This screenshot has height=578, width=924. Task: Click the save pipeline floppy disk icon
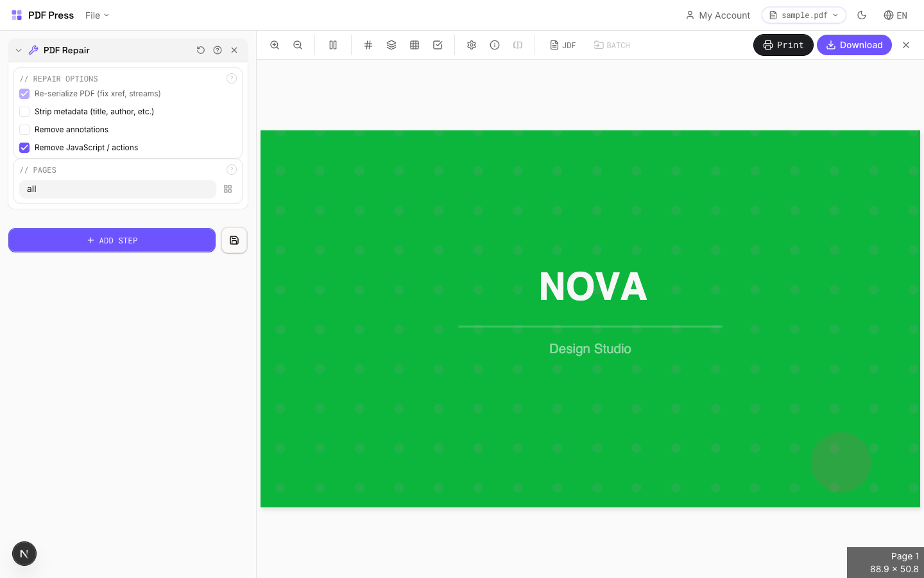point(234,240)
